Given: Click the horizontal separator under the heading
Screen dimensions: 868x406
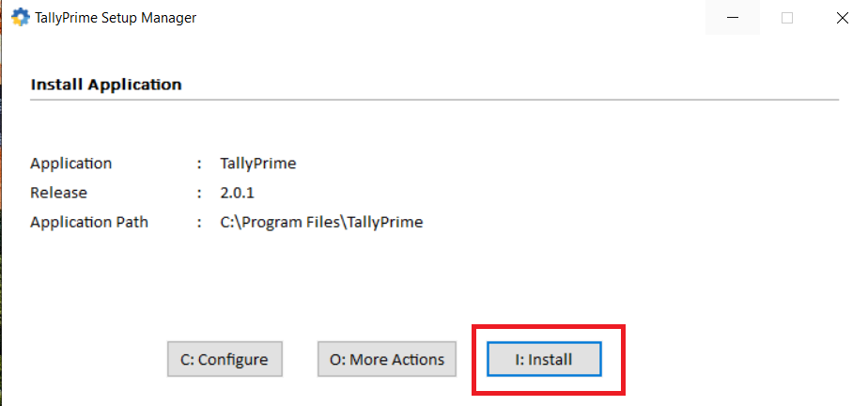Looking at the screenshot, I should pos(434,99).
